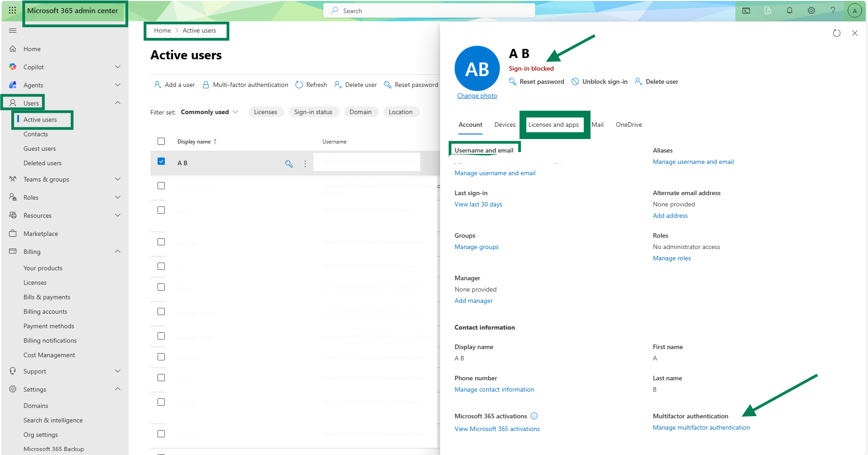
Task: Open the header document feedback icon
Action: pyautogui.click(x=768, y=11)
